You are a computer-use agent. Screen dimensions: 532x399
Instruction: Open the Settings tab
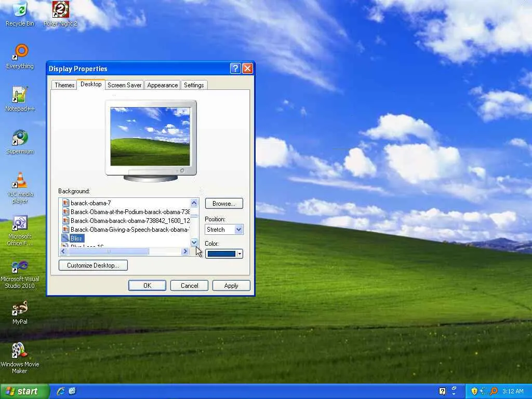[x=194, y=85]
